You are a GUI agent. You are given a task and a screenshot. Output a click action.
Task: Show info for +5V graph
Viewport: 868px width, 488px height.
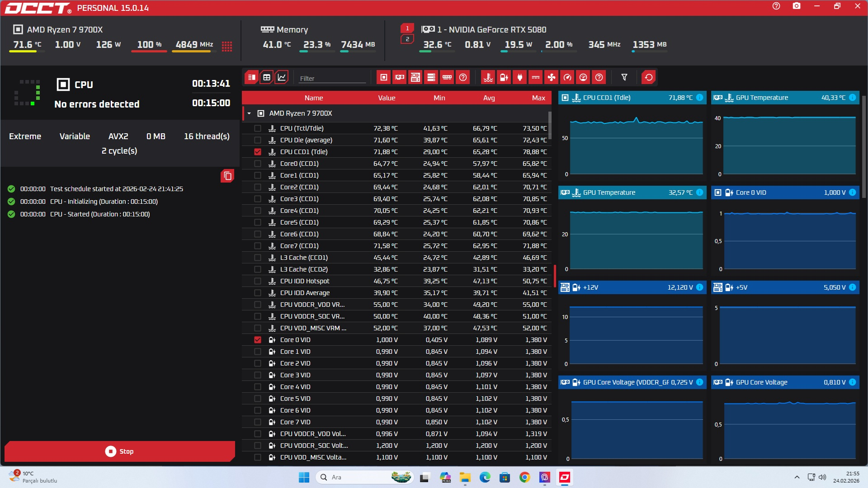coord(853,287)
